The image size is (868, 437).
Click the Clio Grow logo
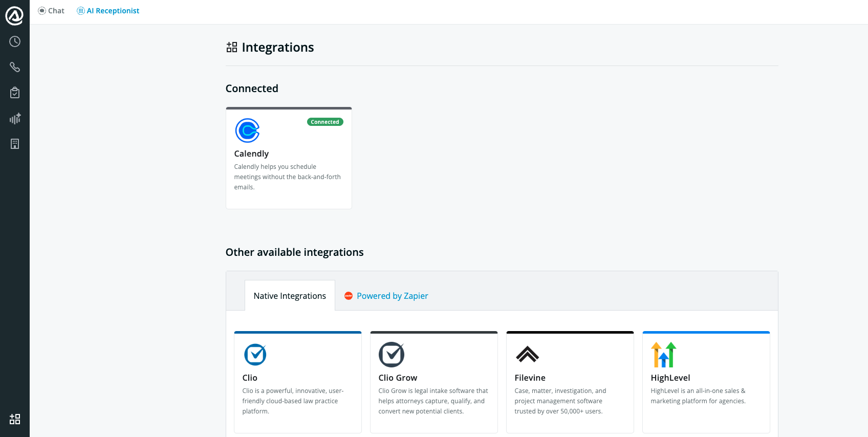coord(392,355)
